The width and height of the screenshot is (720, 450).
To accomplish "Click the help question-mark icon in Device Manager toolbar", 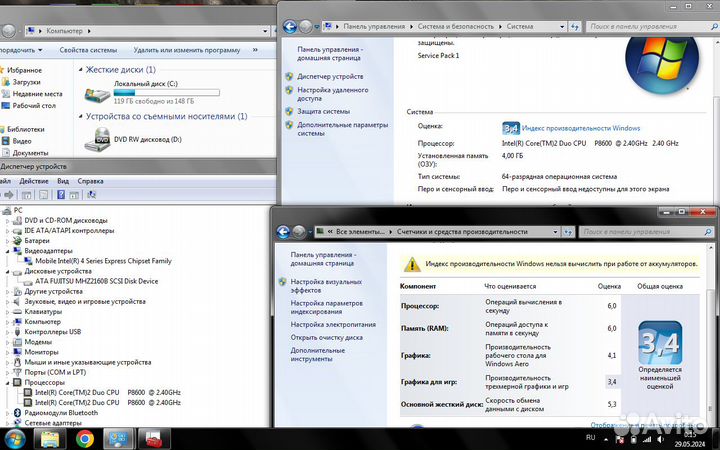I will (61, 195).
